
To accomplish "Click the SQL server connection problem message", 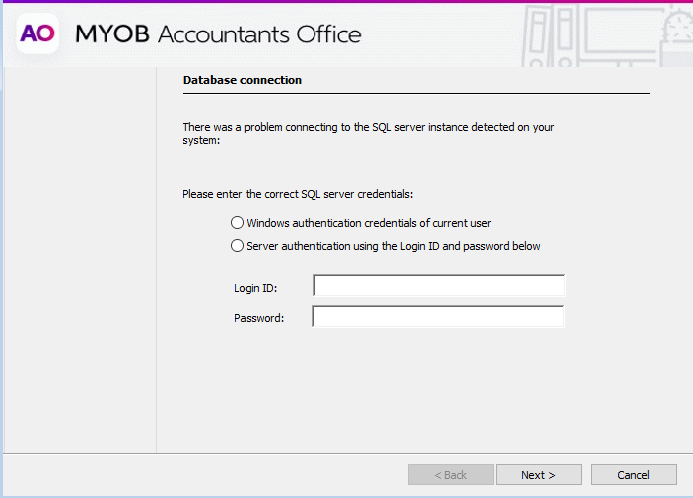I will pyautogui.click(x=368, y=134).
